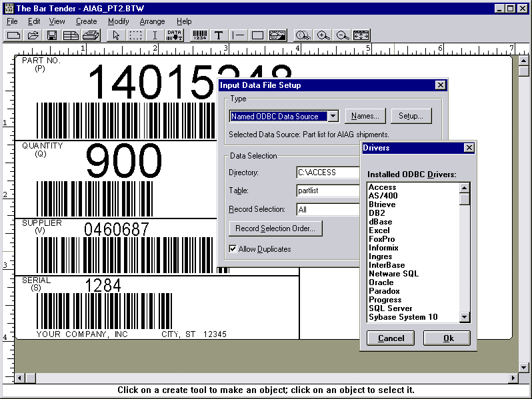Click the New label toolbar icon

13,35
